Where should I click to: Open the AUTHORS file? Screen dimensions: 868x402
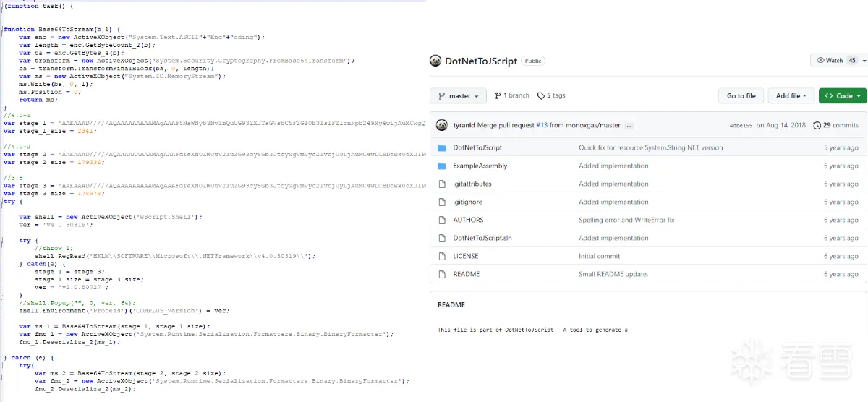468,220
